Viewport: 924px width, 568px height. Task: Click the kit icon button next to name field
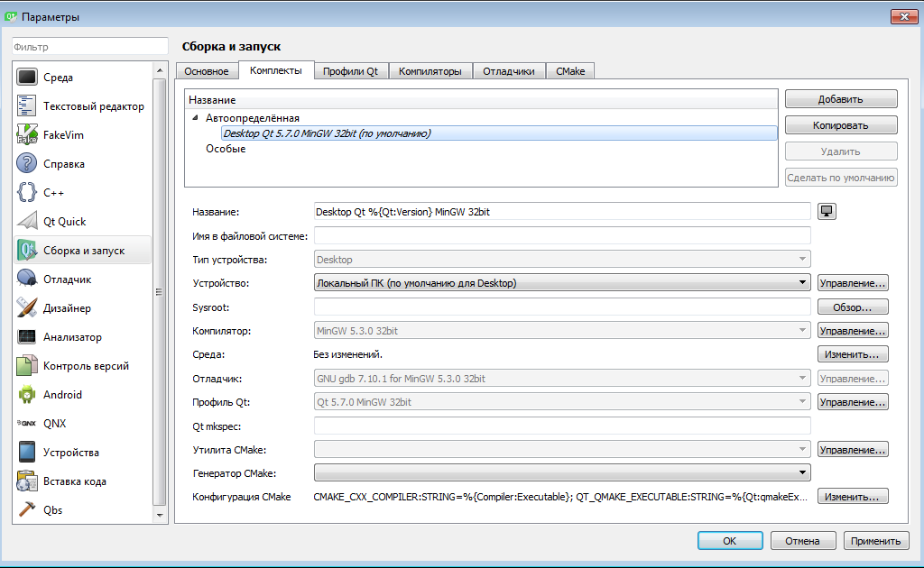827,212
